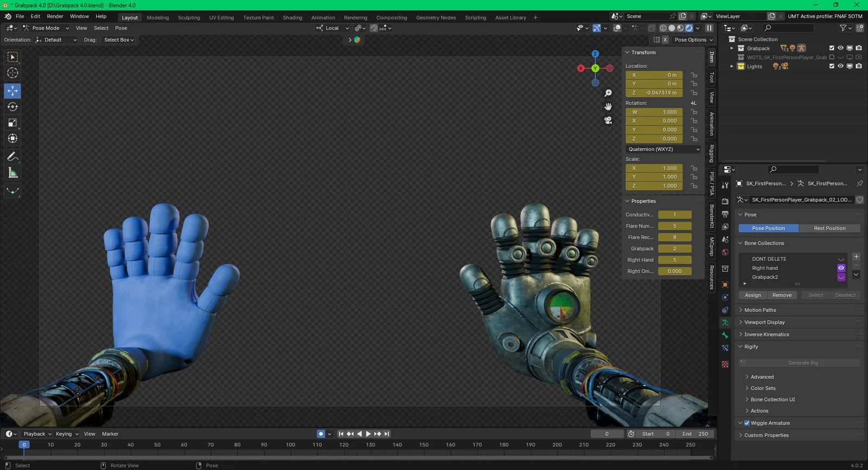
Task: Select the Measure tool
Action: pyautogui.click(x=12, y=173)
